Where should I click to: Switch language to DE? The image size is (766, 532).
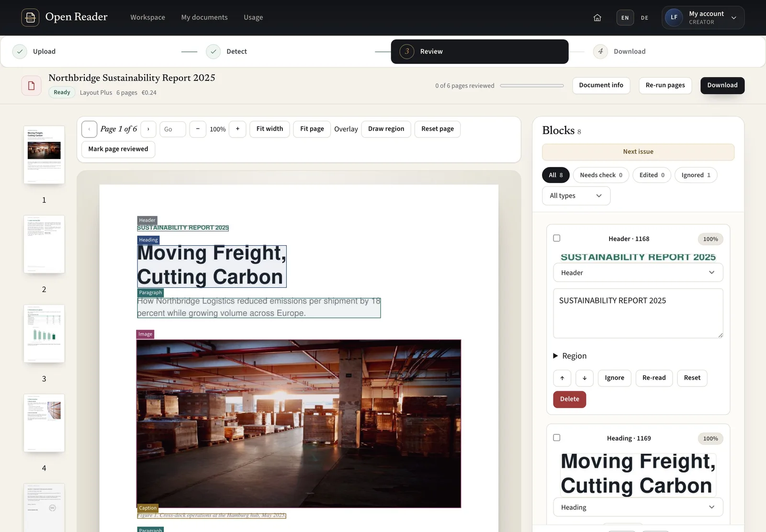pos(645,18)
